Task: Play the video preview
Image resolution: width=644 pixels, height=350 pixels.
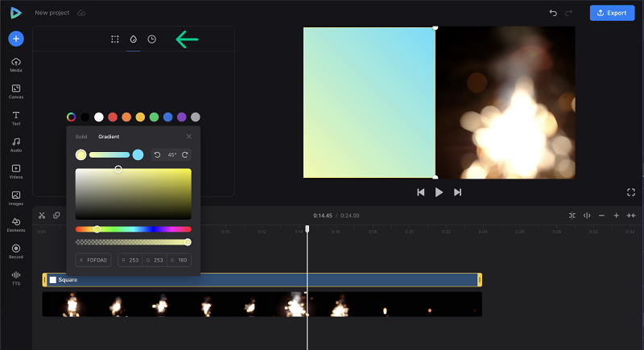Action: (x=439, y=192)
